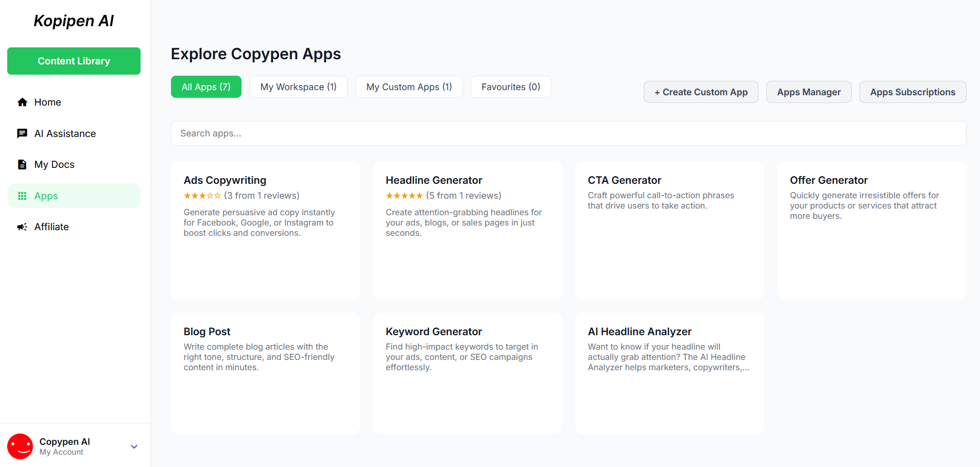Click the Home house icon in sidebar

22,102
